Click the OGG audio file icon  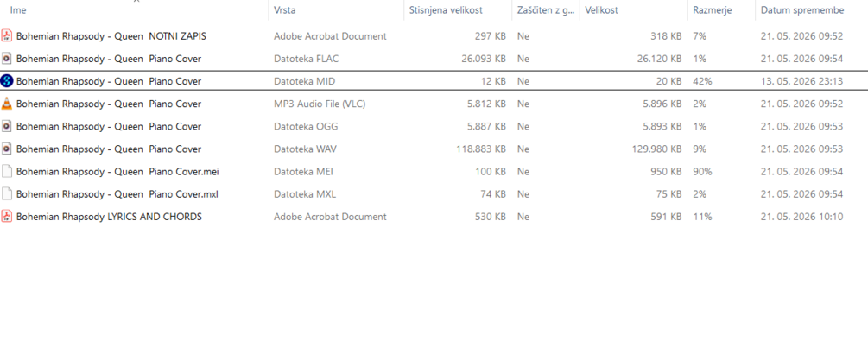click(7, 126)
